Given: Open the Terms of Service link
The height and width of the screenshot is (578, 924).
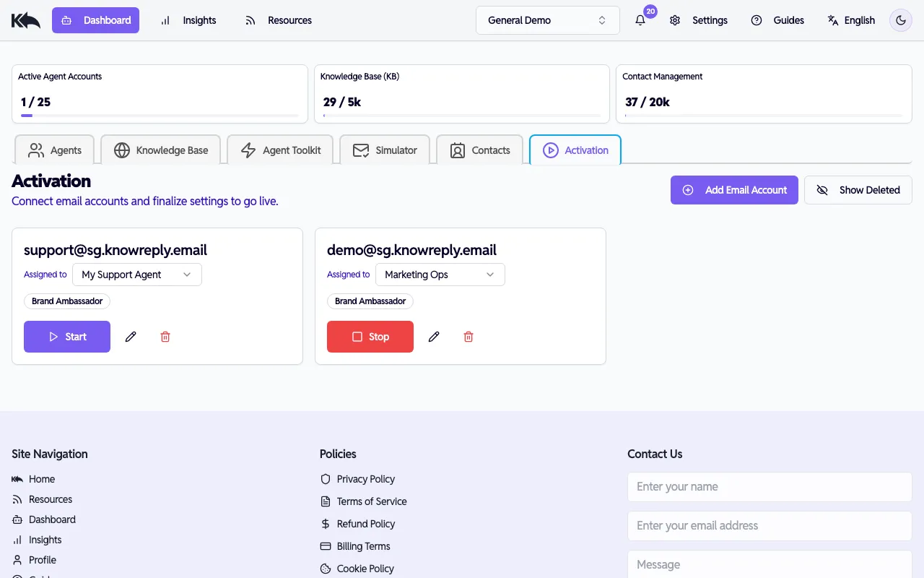Looking at the screenshot, I should click(372, 501).
